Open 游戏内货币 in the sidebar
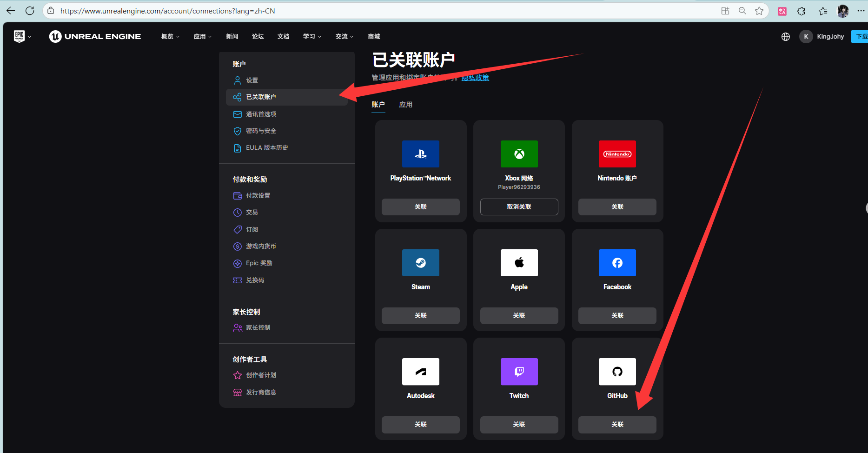The width and height of the screenshot is (868, 453). point(287,246)
